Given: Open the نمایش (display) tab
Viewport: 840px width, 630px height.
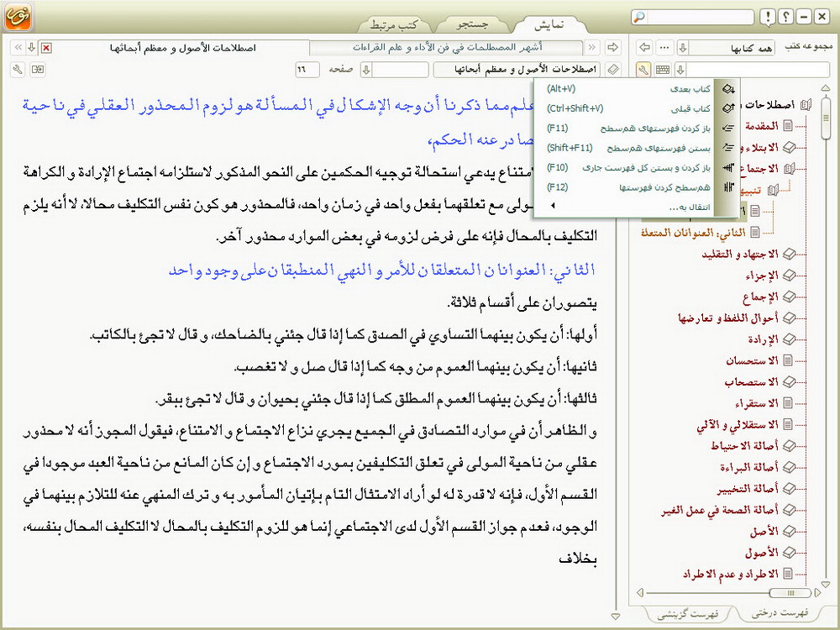Looking at the screenshot, I should tap(549, 24).
